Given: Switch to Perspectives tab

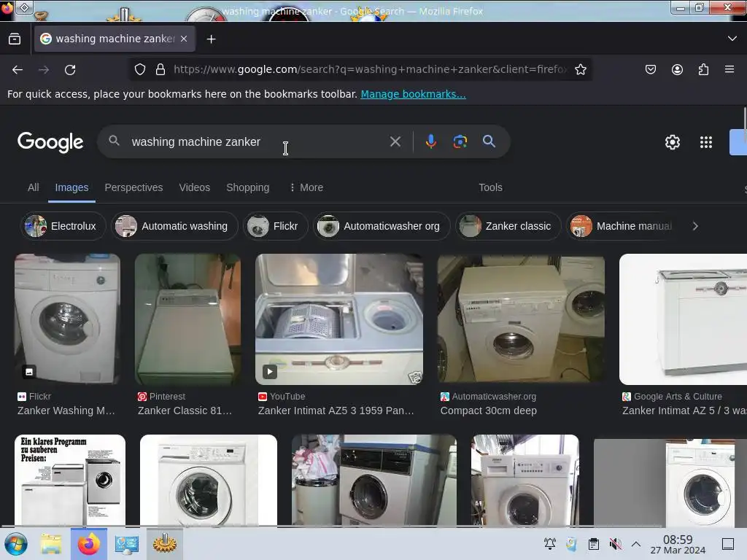Looking at the screenshot, I should click(133, 187).
